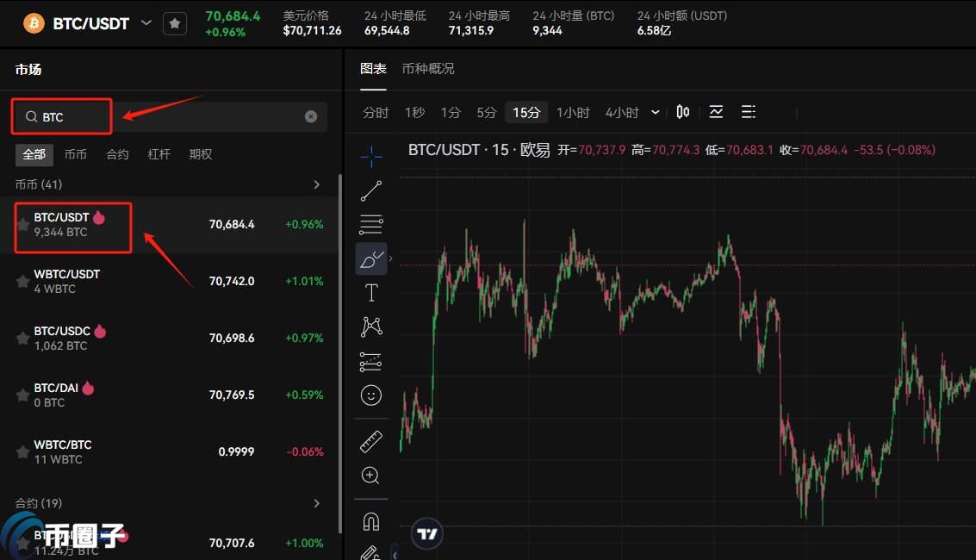Viewport: 976px width, 560px height.
Task: Select the 5分 timeframe
Action: [x=487, y=113]
